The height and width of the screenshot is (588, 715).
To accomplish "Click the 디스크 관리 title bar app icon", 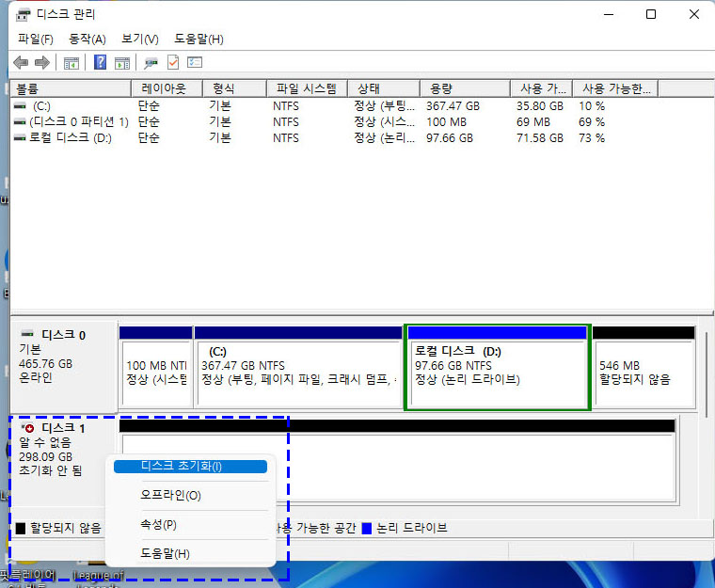I will click(x=23, y=15).
